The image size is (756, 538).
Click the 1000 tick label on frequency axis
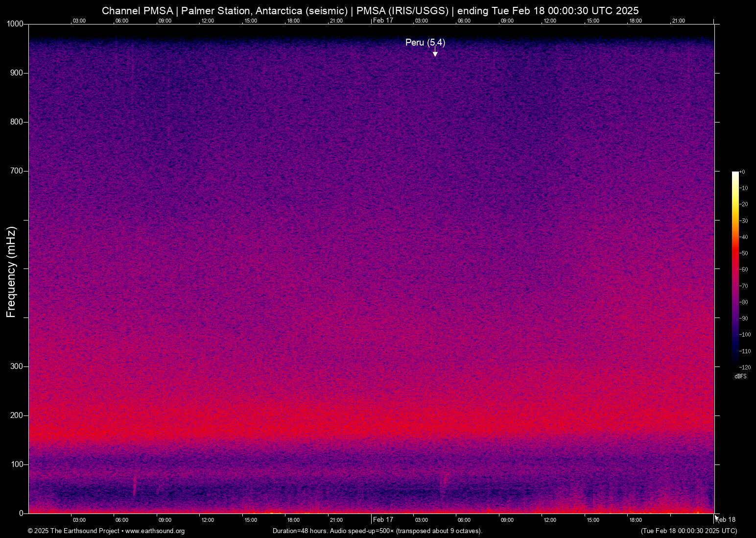pyautogui.click(x=15, y=24)
